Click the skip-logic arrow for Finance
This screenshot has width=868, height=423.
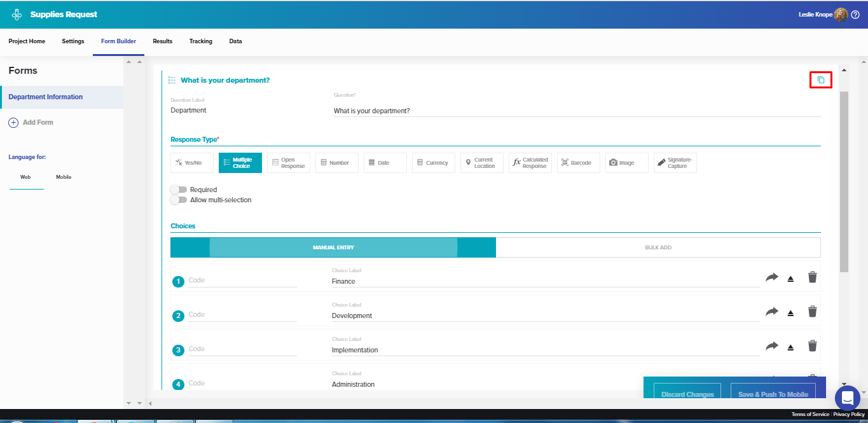click(771, 277)
